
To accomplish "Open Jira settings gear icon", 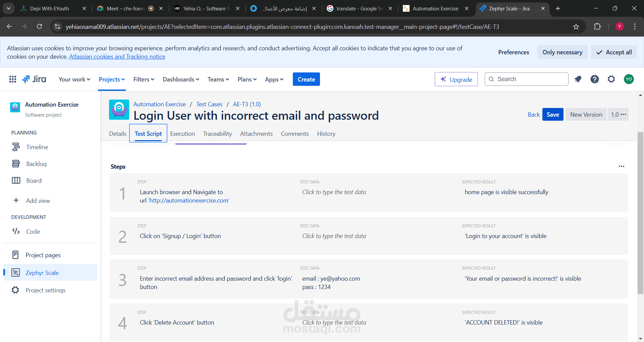I will [611, 79].
